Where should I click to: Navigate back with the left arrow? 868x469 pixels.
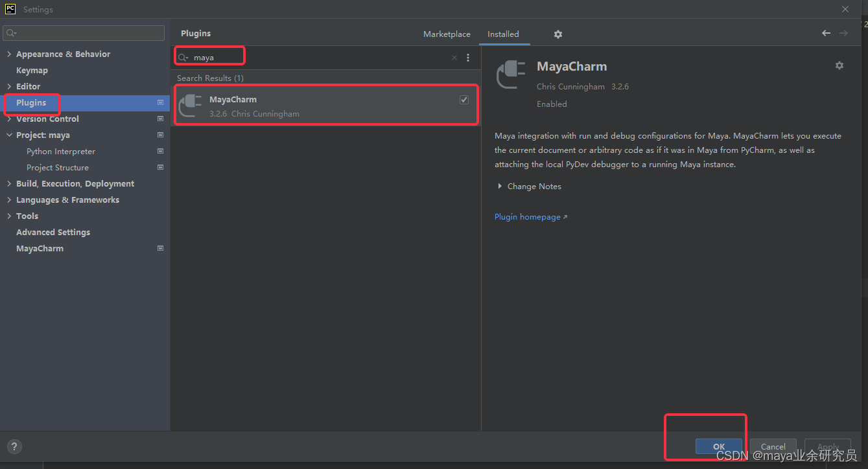point(825,32)
